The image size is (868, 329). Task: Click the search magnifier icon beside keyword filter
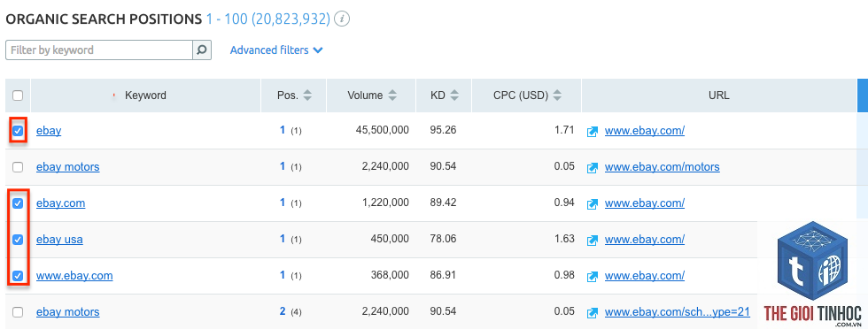click(x=202, y=50)
